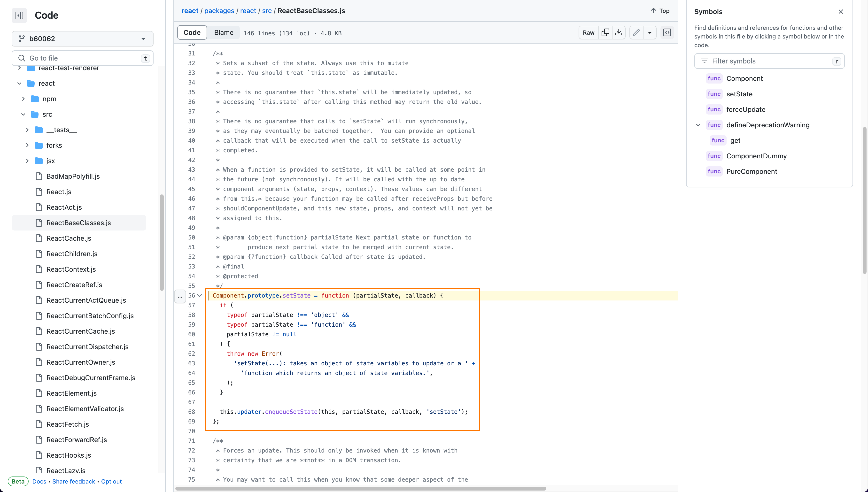Close the Symbols panel

click(x=841, y=11)
